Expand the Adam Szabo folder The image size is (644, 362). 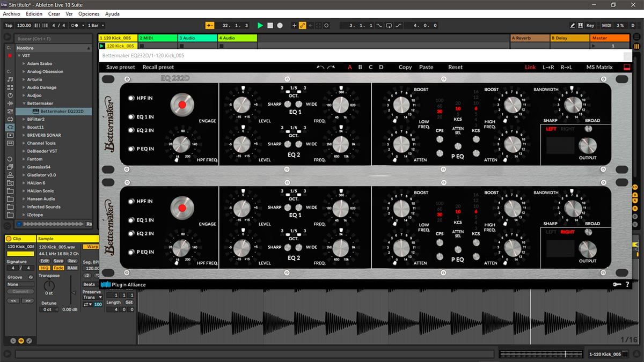coord(24,63)
